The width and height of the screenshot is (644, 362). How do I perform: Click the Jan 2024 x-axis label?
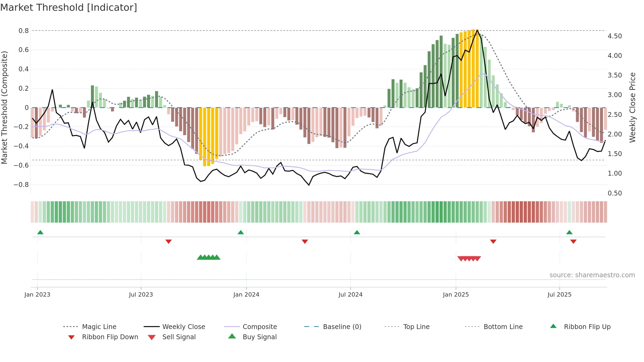246,294
